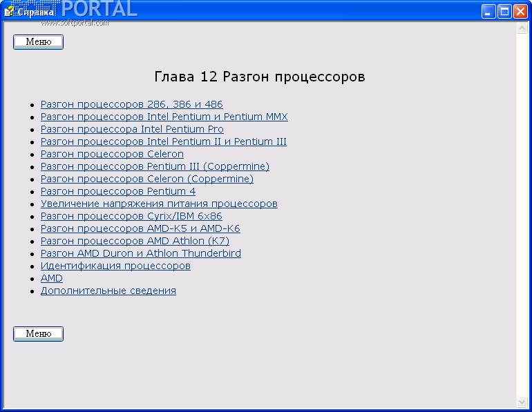The image size is (532, 412).
Task: Open Дополнительные сведения link
Action: click(108, 291)
